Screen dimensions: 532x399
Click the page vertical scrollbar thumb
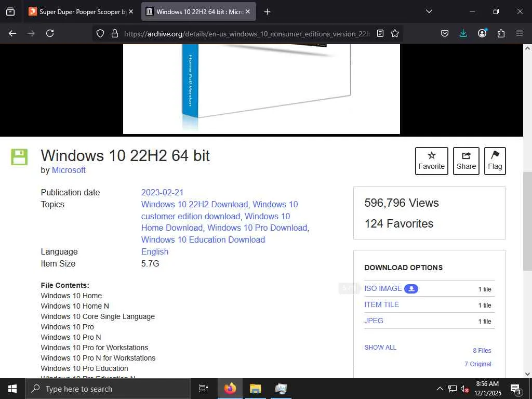pyautogui.click(x=528, y=220)
